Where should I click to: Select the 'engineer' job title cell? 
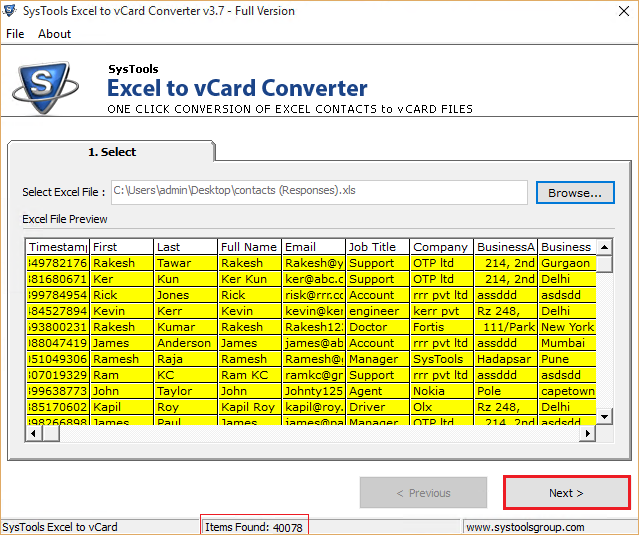pos(377,311)
